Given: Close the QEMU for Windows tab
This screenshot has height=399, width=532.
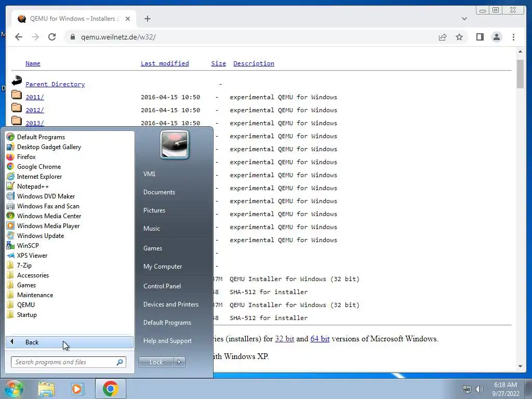Looking at the screenshot, I should pos(128,19).
